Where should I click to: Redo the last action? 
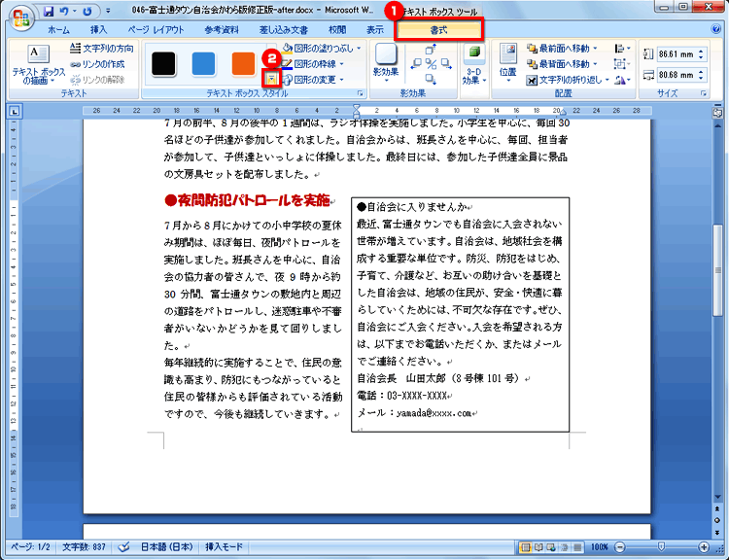coord(87,11)
